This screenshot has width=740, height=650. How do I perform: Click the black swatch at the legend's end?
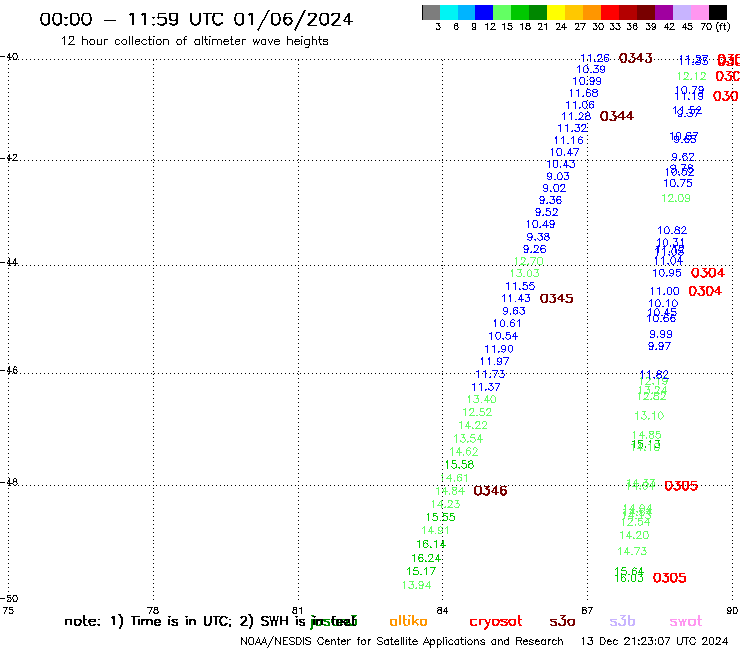point(718,12)
